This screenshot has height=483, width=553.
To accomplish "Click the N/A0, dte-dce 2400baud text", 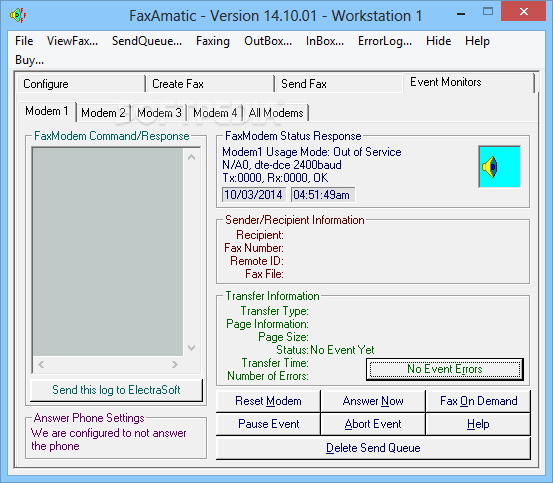I will pyautogui.click(x=282, y=165).
